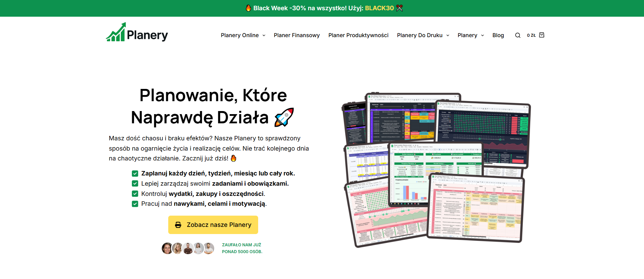
Task: Click the Planery logo
Action: (137, 32)
